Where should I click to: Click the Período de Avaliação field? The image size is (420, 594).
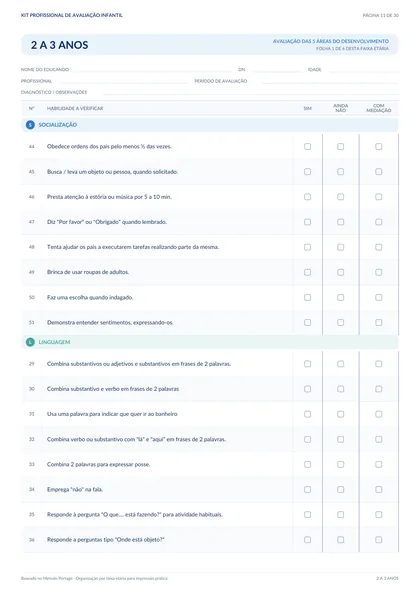click(330, 81)
